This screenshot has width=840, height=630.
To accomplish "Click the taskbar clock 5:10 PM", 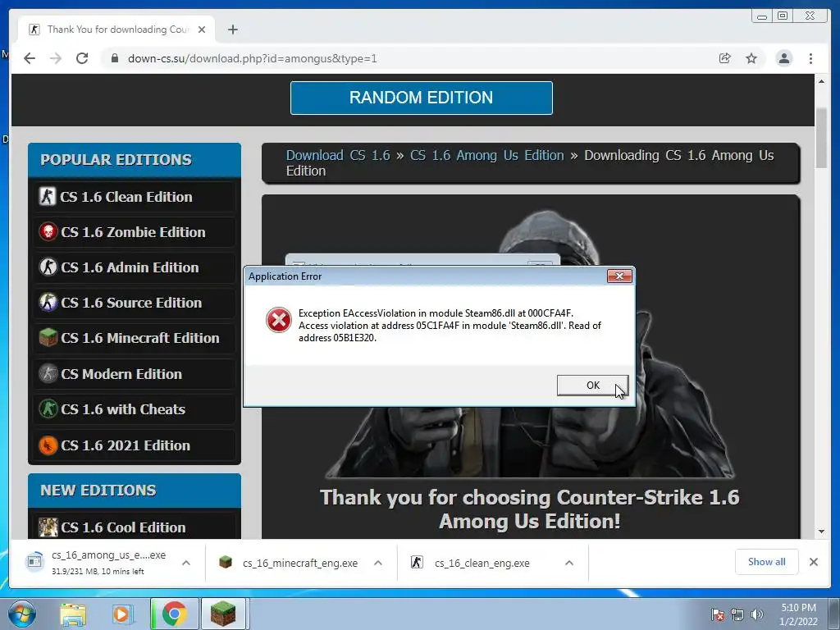I will pos(798,614).
